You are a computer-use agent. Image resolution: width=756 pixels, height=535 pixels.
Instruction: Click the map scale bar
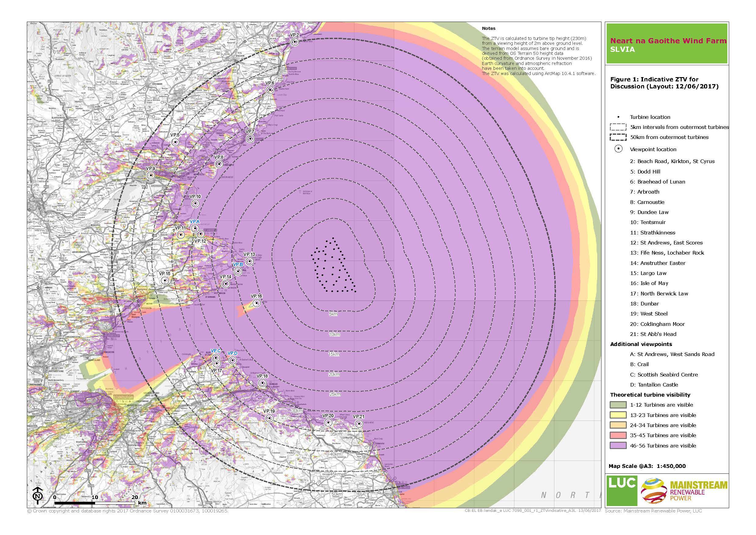coord(94,503)
